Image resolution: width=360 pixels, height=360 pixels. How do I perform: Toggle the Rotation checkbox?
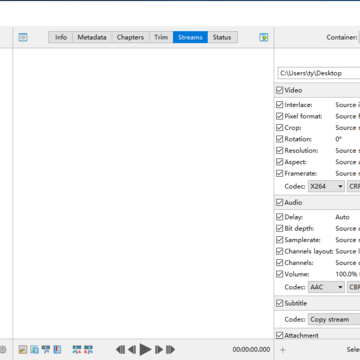click(279, 139)
